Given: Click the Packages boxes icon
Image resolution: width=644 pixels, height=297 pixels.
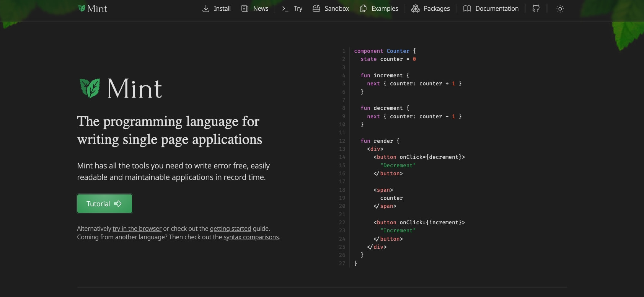Looking at the screenshot, I should 416,8.
